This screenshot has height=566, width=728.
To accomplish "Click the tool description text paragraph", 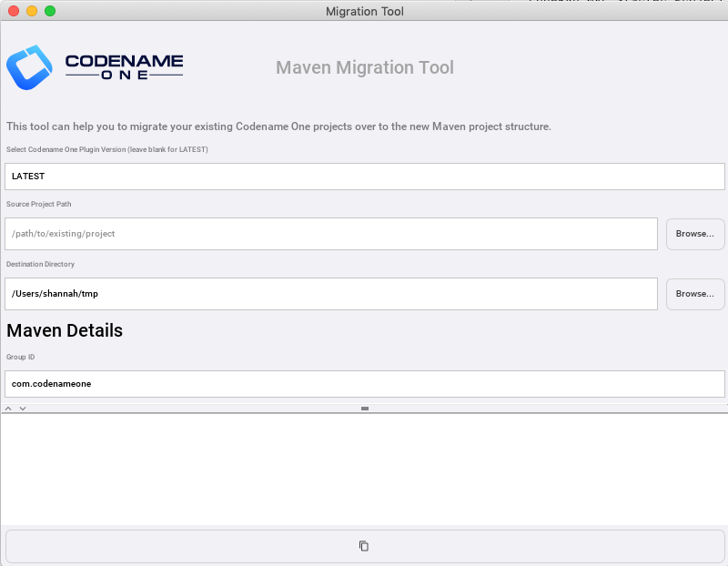I will click(278, 126).
